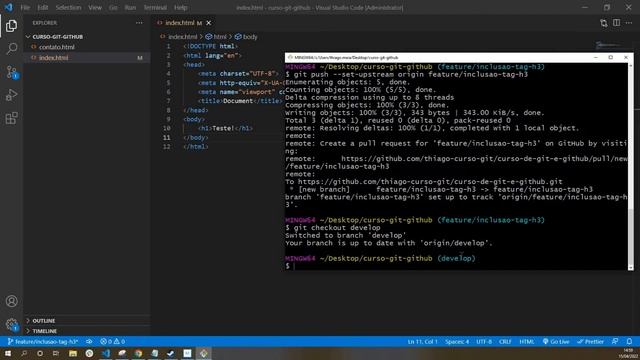Open the Explorer view in activity bar
The image size is (640, 360).
tap(11, 26)
